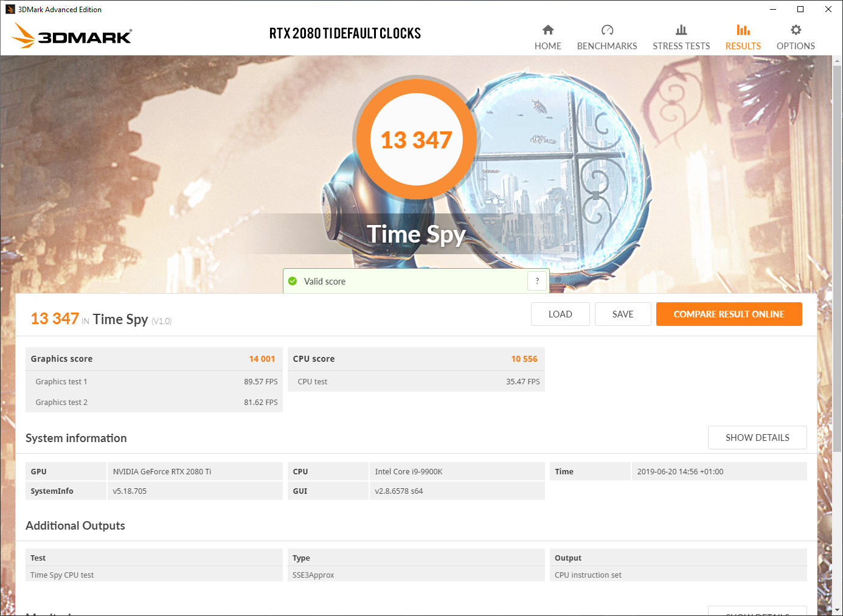Click the Valid score message text
Screen dimensions: 843x616
(325, 281)
